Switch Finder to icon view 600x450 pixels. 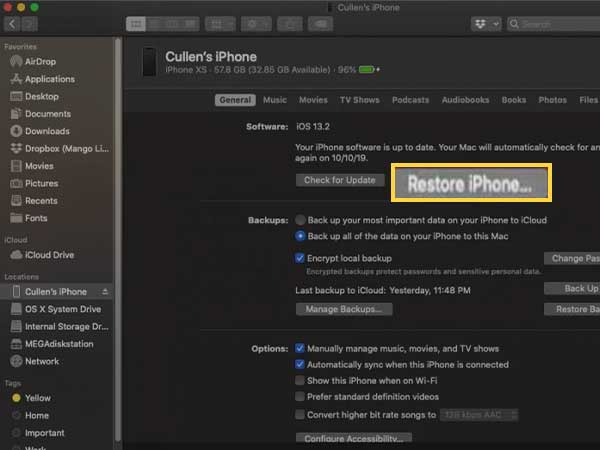point(136,24)
